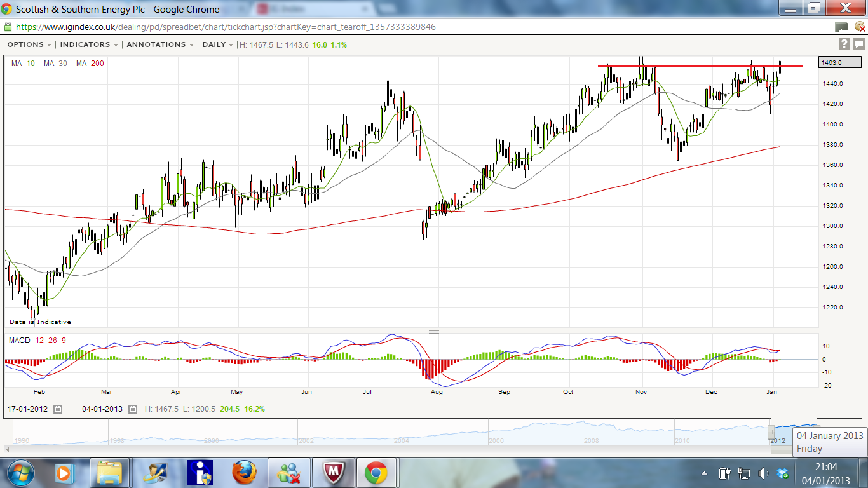This screenshot has width=868, height=488.
Task: Click the 2004 year in overview timeline
Action: (x=402, y=440)
